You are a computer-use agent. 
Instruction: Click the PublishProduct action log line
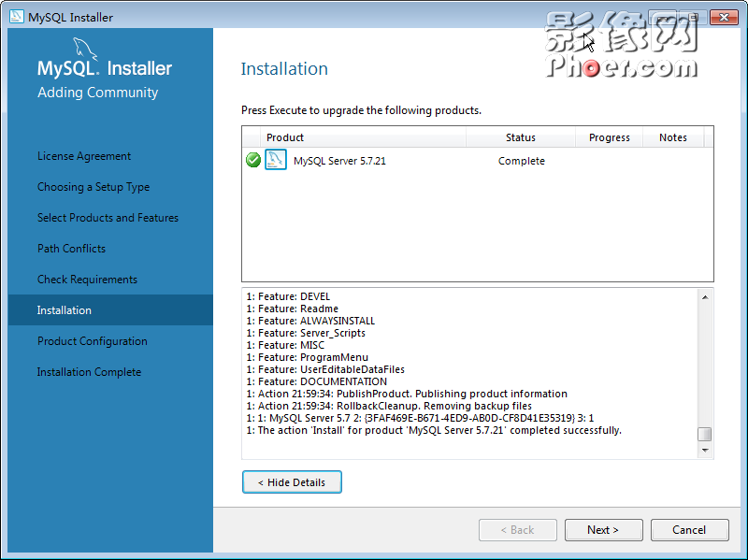tap(407, 394)
